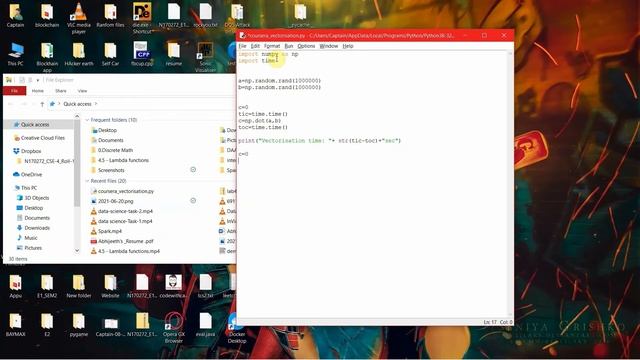The width and height of the screenshot is (640, 360).
Task: Go up one folder level in File Explorer
Action: (x=42, y=104)
